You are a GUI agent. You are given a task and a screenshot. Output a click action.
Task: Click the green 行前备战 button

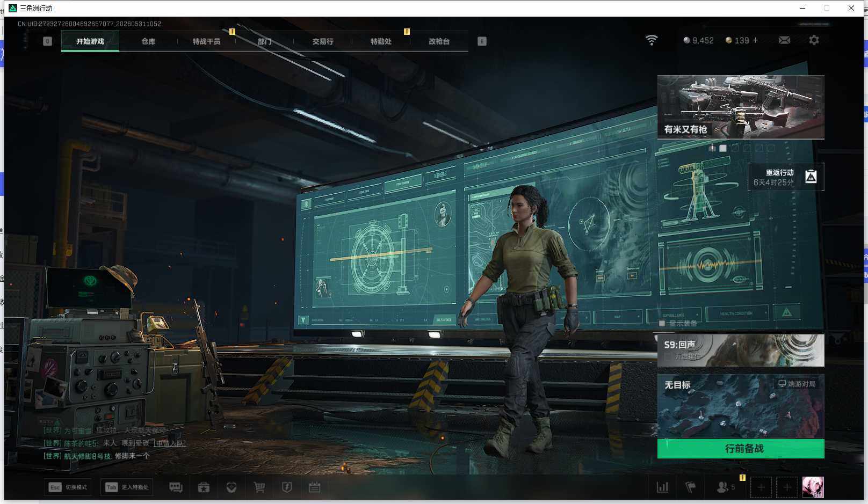[x=741, y=449]
